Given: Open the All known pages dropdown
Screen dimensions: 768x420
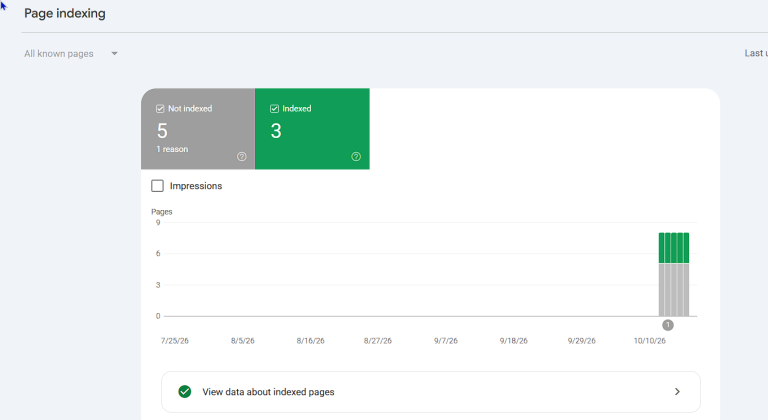Looking at the screenshot, I should pyautogui.click(x=71, y=53).
